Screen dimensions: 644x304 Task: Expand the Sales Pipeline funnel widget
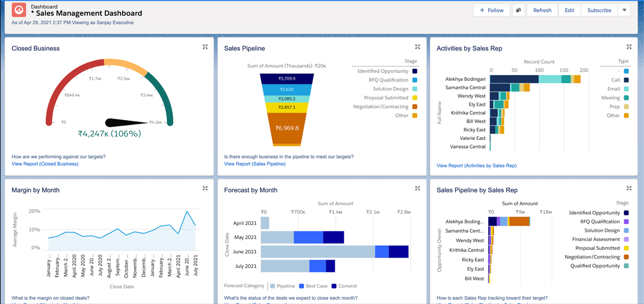(x=418, y=47)
